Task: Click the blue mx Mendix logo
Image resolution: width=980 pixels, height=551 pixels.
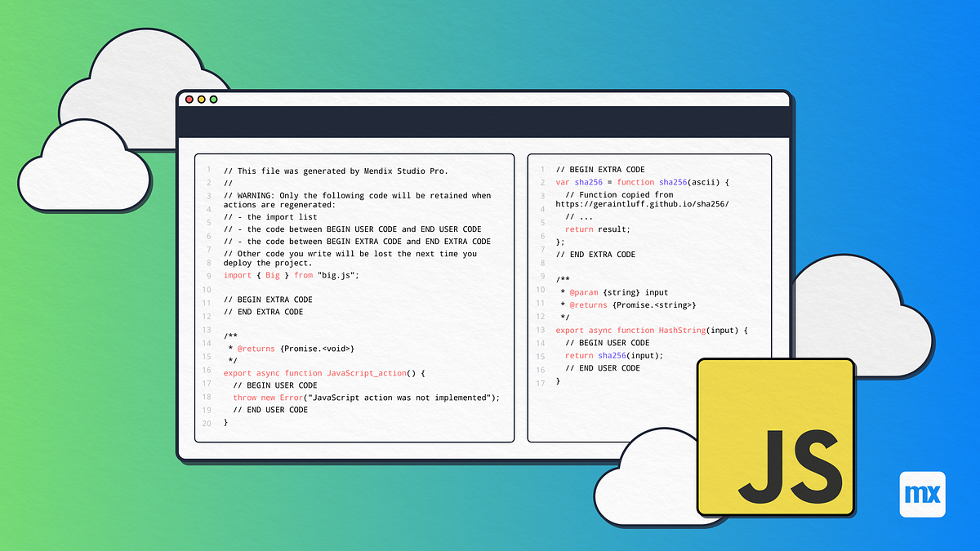Action: coord(923,495)
